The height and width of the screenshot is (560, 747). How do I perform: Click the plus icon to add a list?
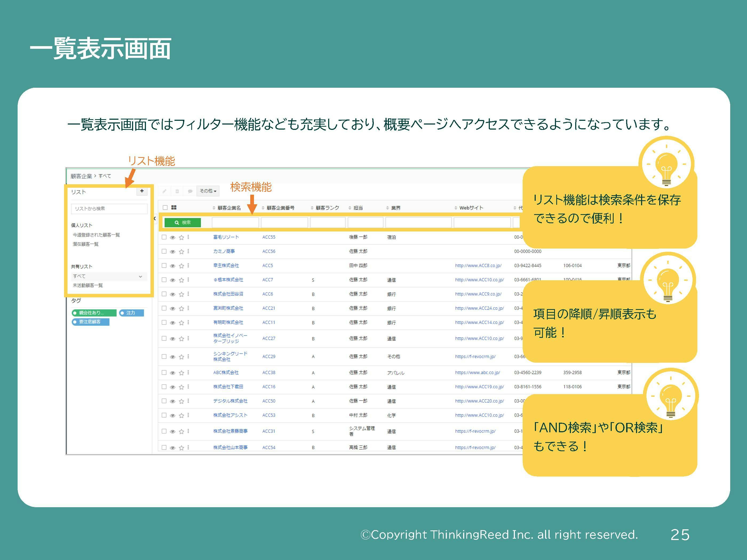[x=142, y=191]
